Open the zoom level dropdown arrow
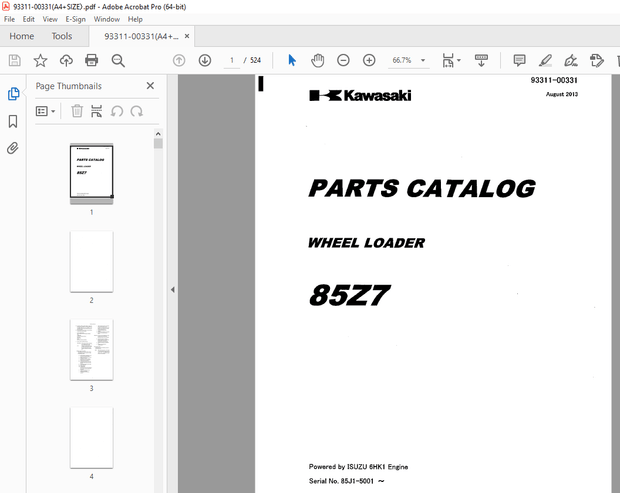The width and height of the screenshot is (620, 493). point(423,60)
